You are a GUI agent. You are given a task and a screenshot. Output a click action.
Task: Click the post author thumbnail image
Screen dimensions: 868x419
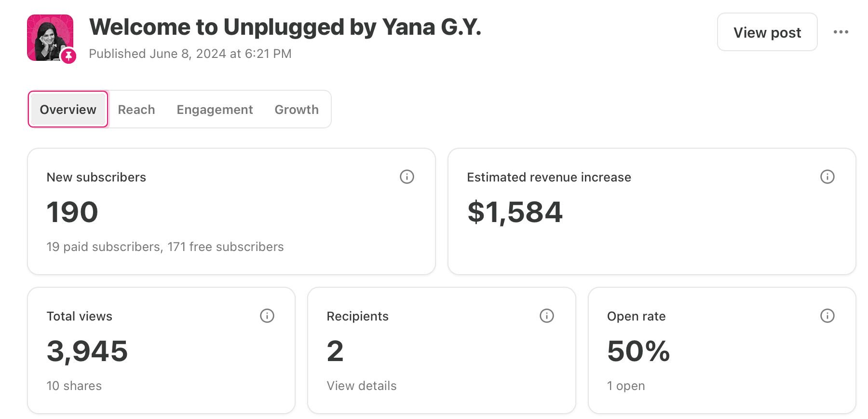tap(48, 36)
